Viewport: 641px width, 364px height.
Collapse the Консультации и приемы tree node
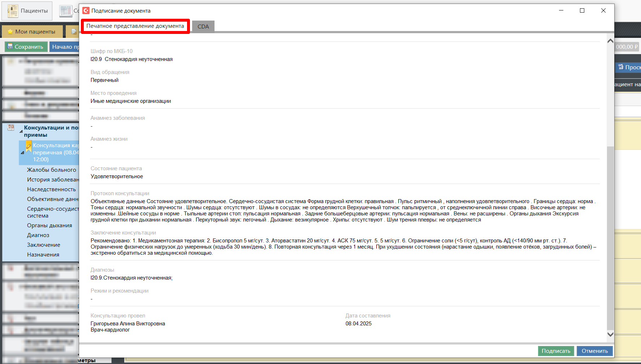click(21, 131)
